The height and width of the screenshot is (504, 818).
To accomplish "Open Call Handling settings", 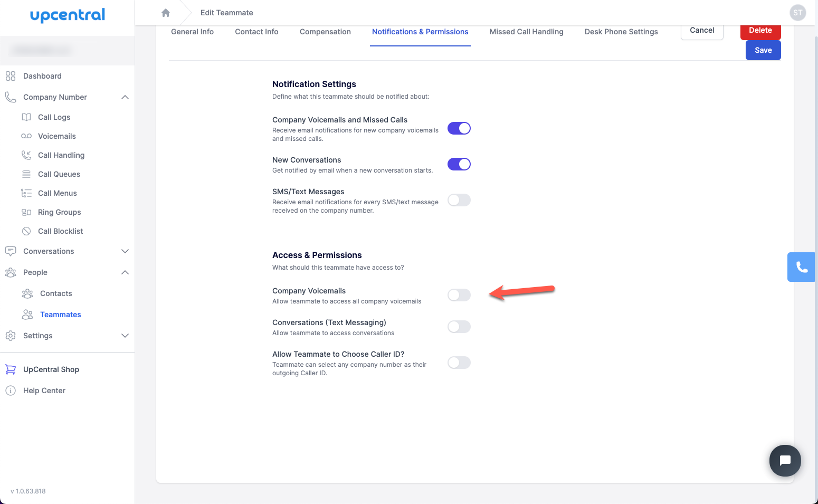I will click(61, 155).
